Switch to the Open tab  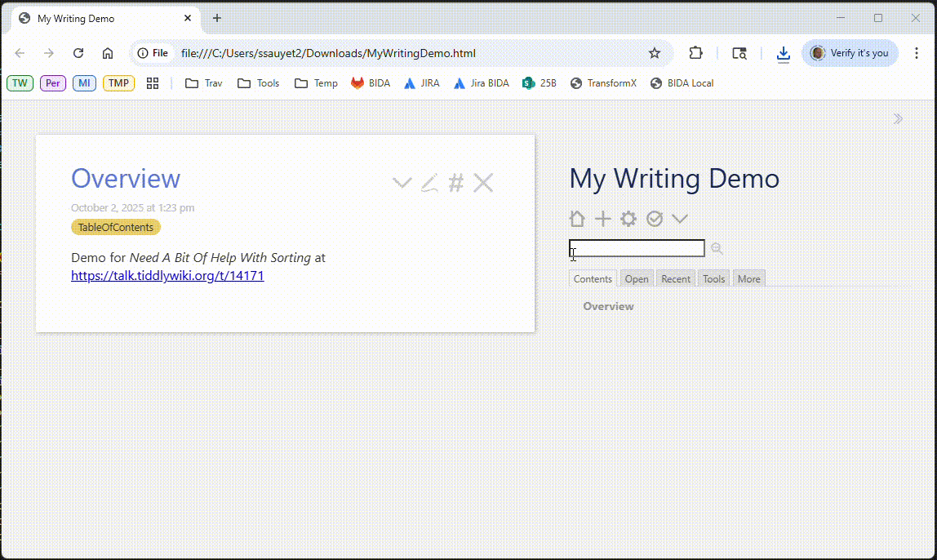tap(637, 279)
